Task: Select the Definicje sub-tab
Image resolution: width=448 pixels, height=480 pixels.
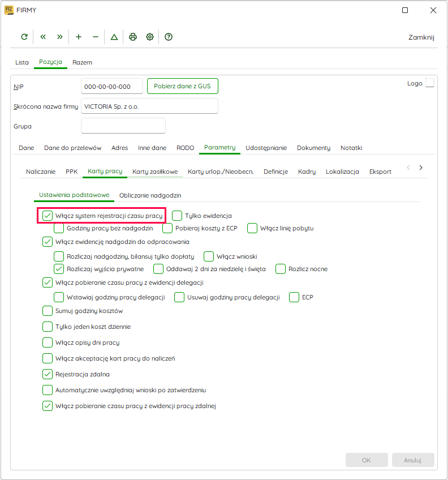Action: click(275, 172)
